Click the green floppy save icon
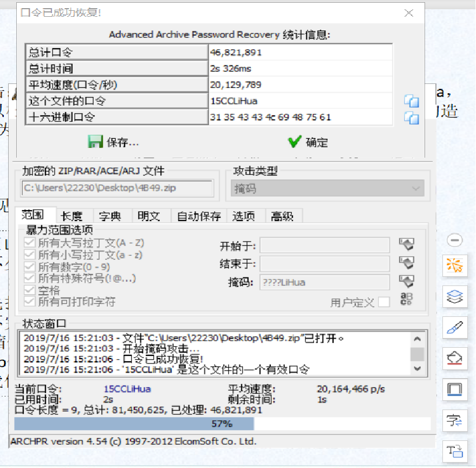This screenshot has height=468, width=476. (95, 141)
